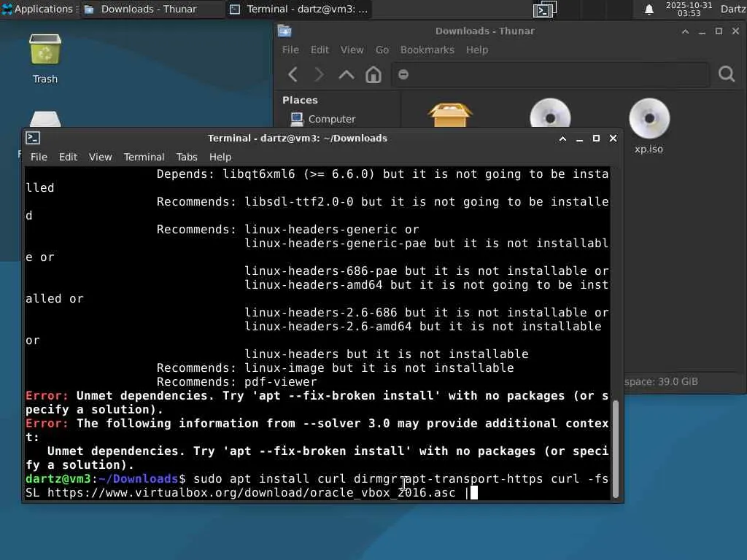This screenshot has height=560, width=747.
Task: Close the Terminal window
Action: click(613, 138)
